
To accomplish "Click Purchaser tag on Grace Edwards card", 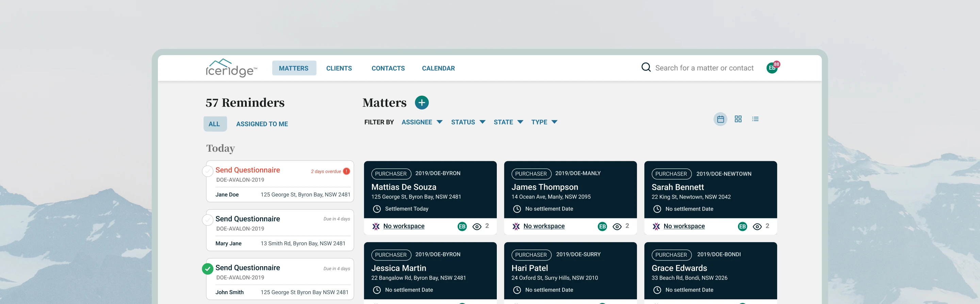I will 671,255.
